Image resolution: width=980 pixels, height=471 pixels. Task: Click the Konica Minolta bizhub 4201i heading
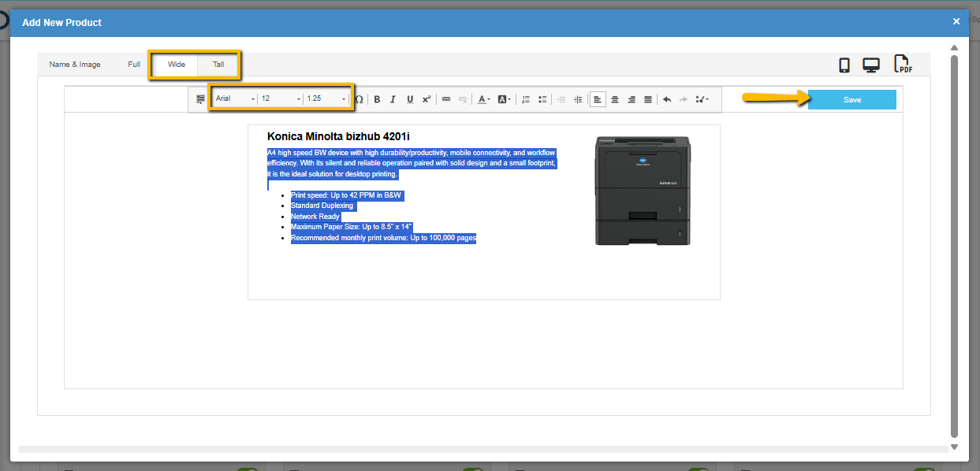pos(338,136)
